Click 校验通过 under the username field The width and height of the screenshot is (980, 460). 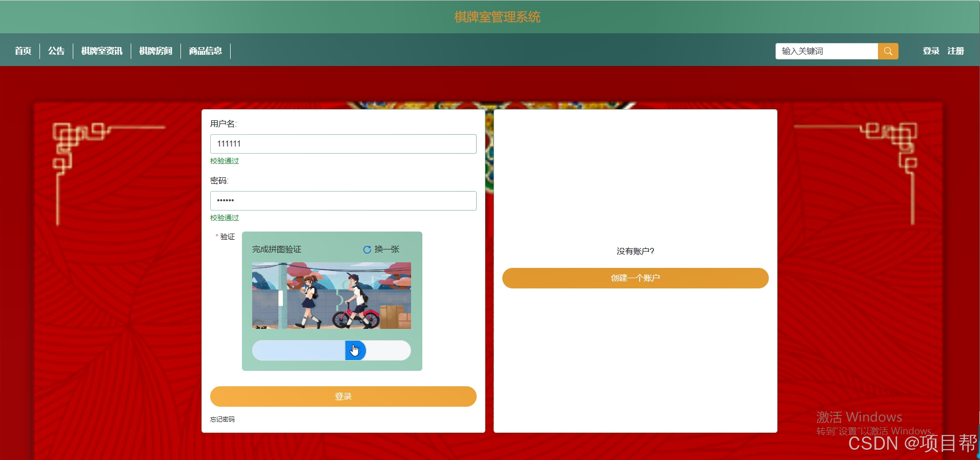224,161
